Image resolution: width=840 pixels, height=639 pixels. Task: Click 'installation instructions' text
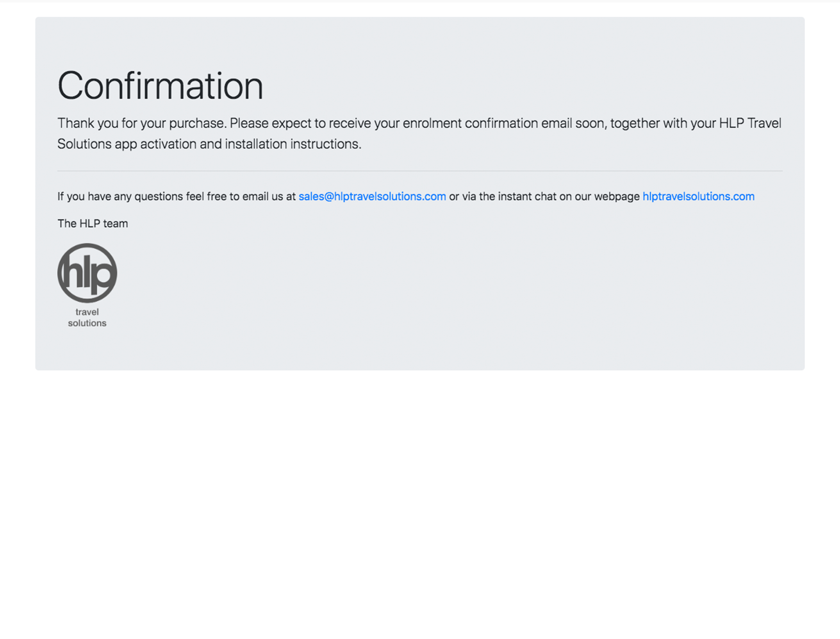(x=293, y=144)
